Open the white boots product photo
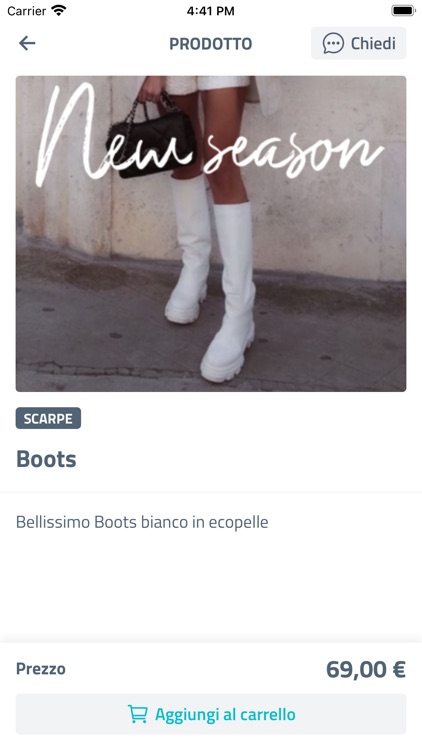Screen dimensions: 422x750 211,233
